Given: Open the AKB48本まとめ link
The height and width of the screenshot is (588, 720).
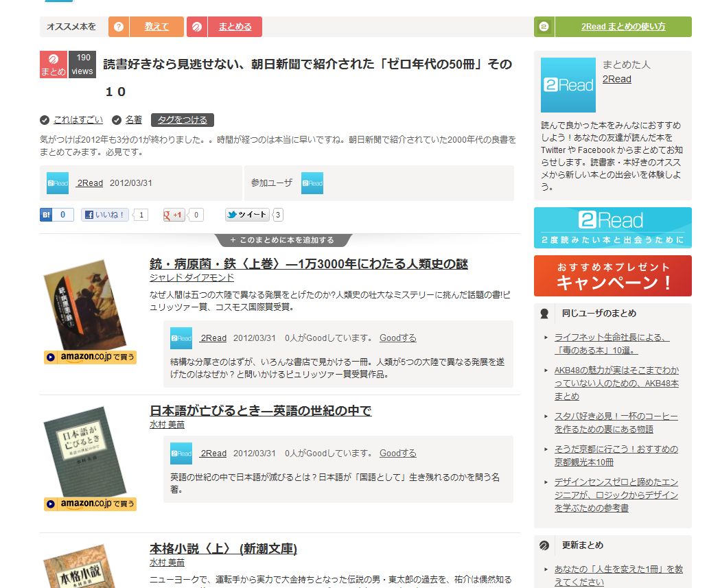Looking at the screenshot, I should click(616, 384).
